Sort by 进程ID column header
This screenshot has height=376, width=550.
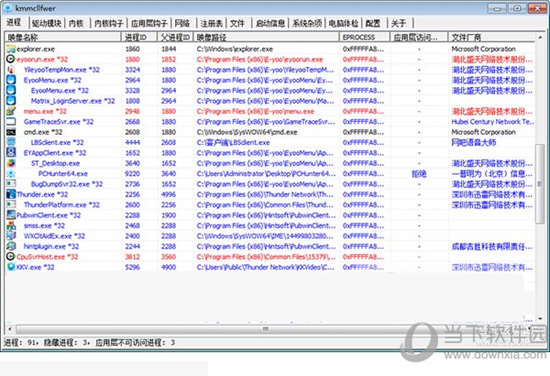(139, 37)
